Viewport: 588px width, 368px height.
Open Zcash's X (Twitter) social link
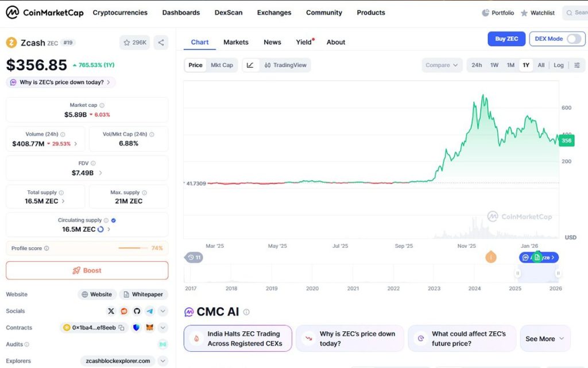click(x=111, y=311)
